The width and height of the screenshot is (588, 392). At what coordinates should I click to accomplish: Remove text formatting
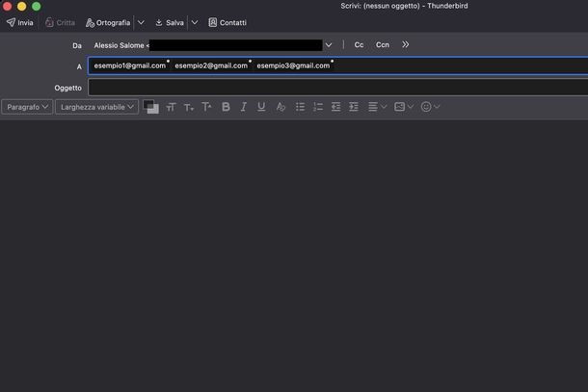tap(281, 107)
